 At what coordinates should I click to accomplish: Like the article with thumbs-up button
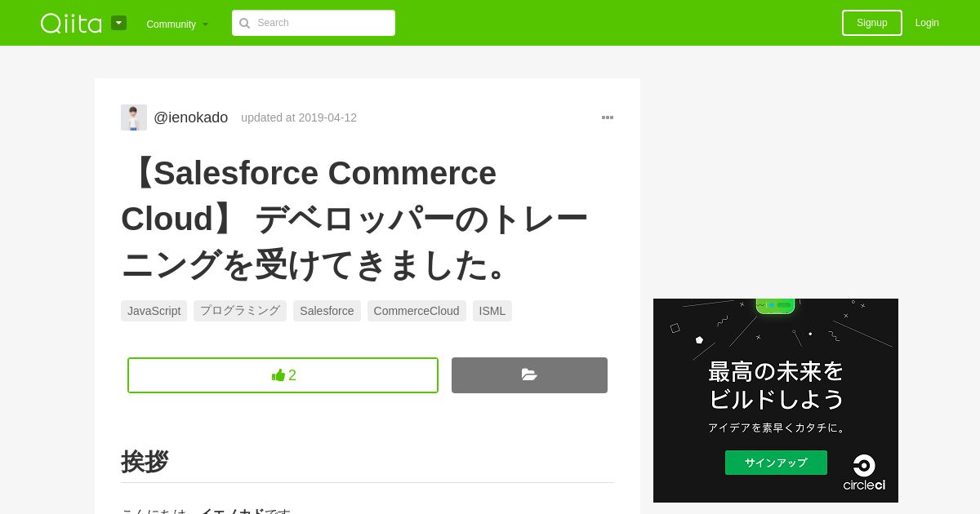[283, 375]
